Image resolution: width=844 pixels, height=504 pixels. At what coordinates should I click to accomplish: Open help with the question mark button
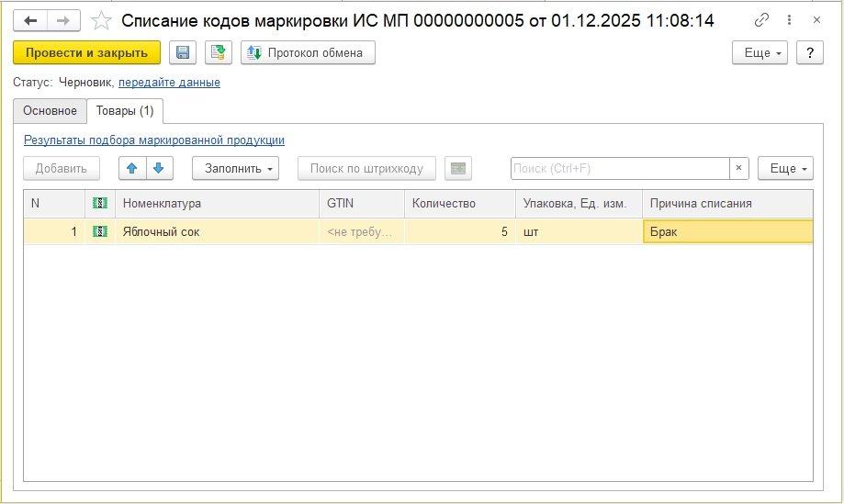[808, 53]
